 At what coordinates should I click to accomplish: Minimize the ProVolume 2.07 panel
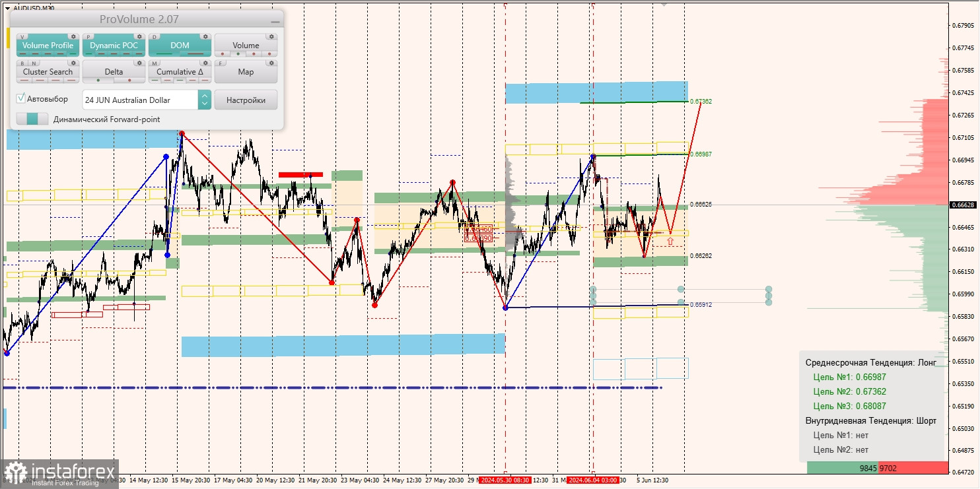[275, 22]
